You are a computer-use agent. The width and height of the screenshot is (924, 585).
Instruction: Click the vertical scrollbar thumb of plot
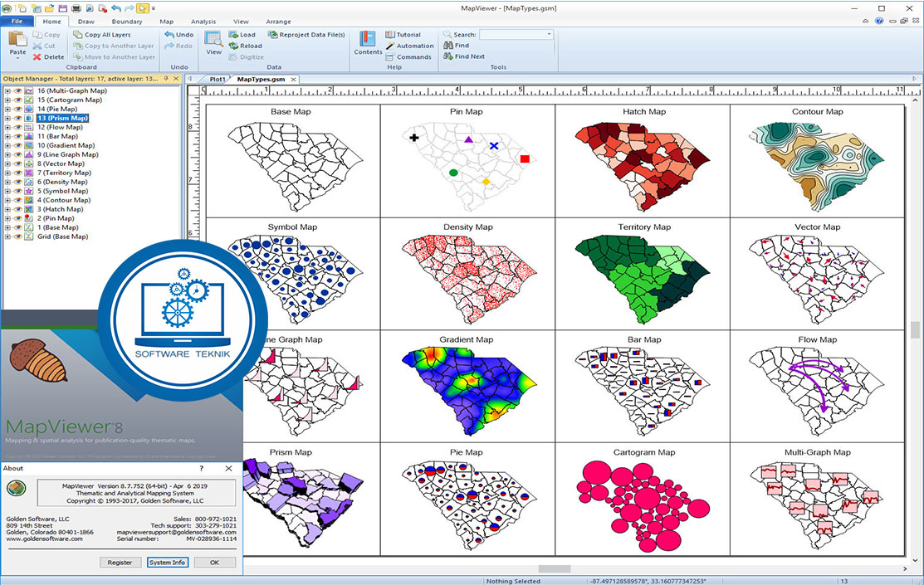click(915, 329)
